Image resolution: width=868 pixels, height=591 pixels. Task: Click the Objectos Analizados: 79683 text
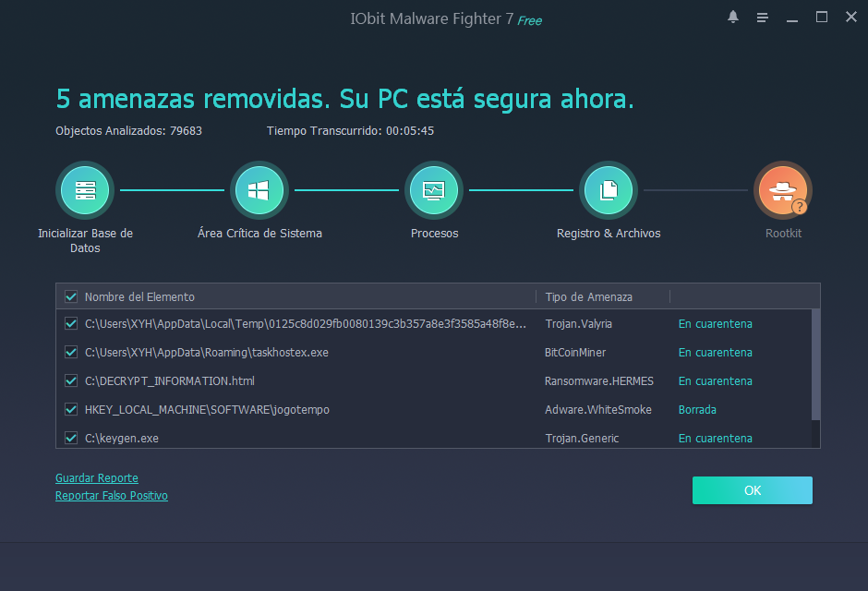(128, 131)
